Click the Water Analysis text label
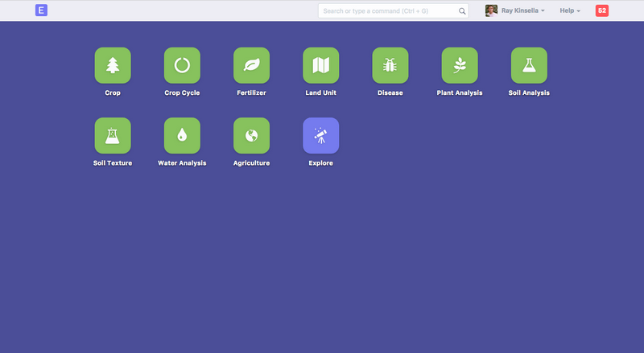The height and width of the screenshot is (353, 644). click(x=182, y=163)
